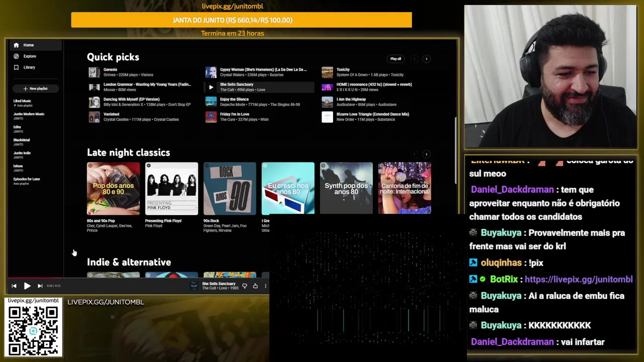Click oluqinhas username in chat
Viewport: 644px width, 362px height.
click(501, 262)
